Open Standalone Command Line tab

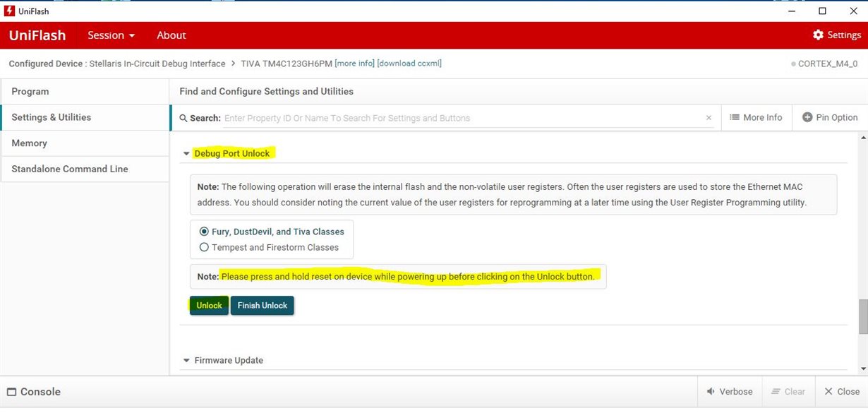tap(85, 169)
